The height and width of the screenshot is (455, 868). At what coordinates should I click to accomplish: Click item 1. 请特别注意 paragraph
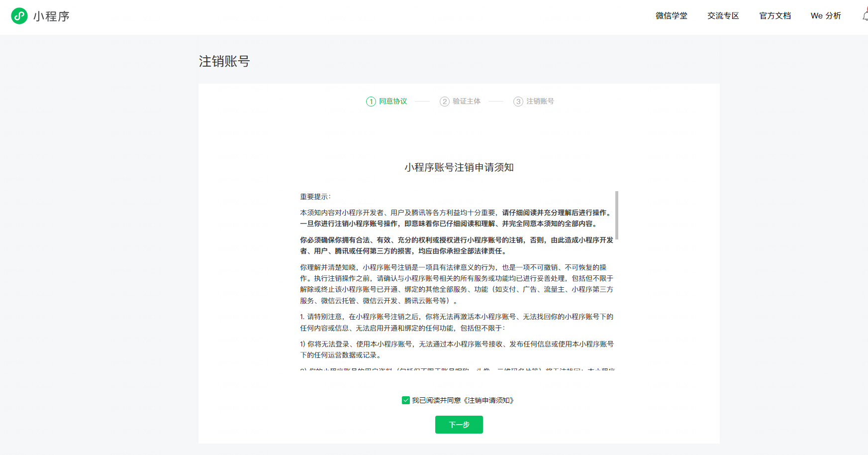(457, 322)
